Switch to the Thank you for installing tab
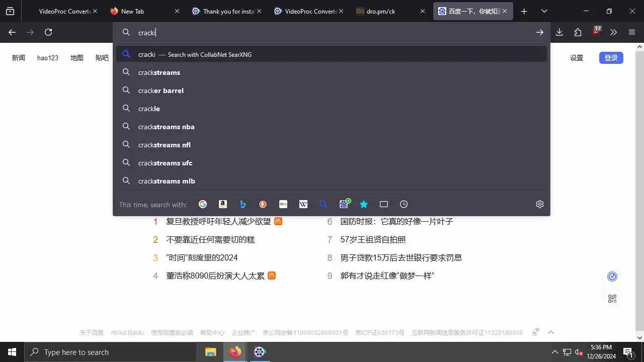Image resolution: width=644 pixels, height=362 pixels. click(x=227, y=11)
